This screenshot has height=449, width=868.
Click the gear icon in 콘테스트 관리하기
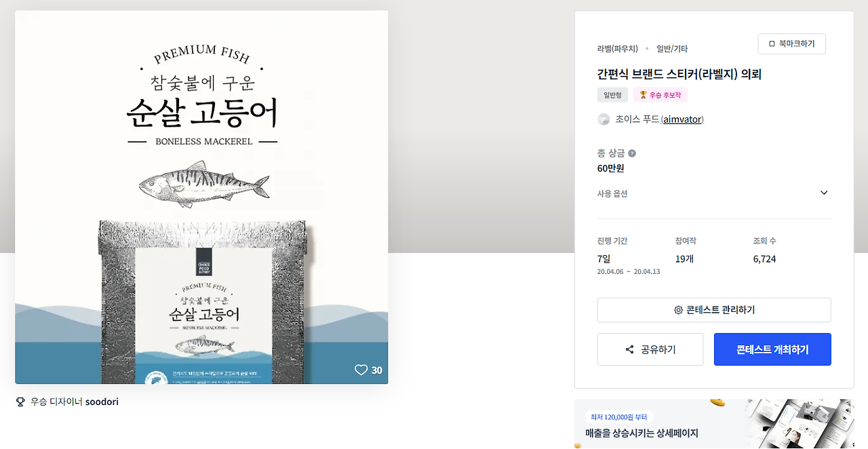(678, 310)
